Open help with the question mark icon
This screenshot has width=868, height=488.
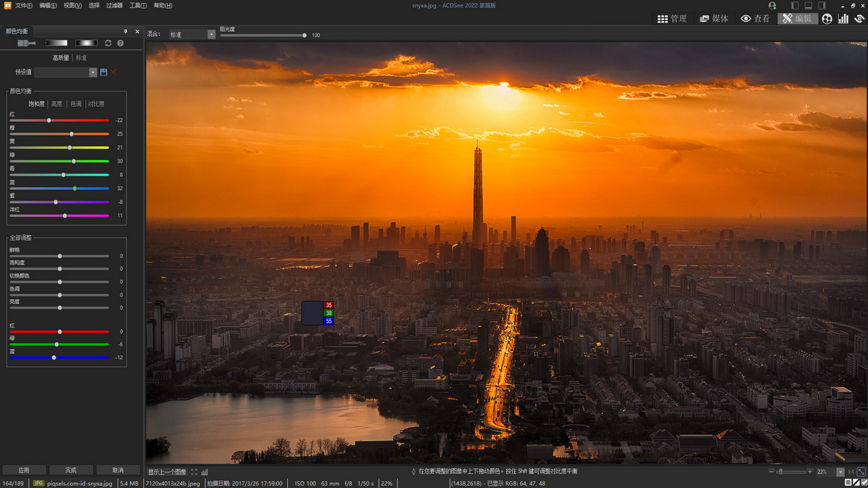(120, 43)
